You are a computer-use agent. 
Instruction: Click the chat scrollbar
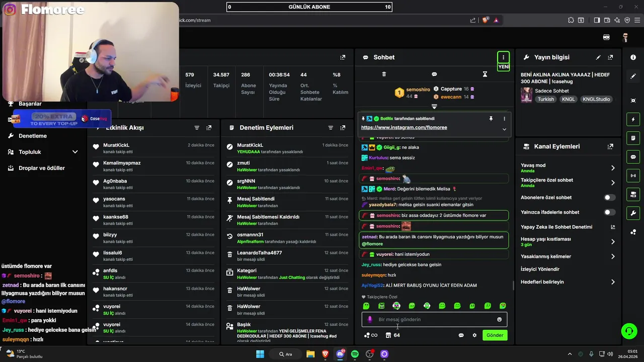(513, 285)
